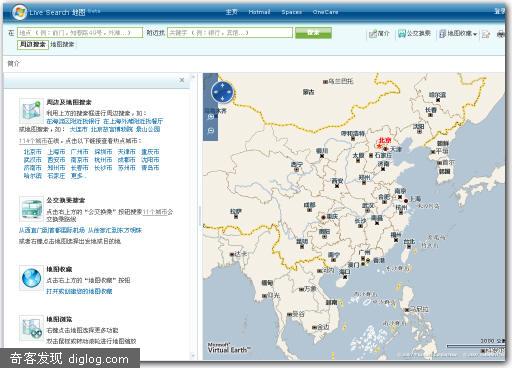
Task: Select 青岛市 from the city list
Action: coord(150,168)
